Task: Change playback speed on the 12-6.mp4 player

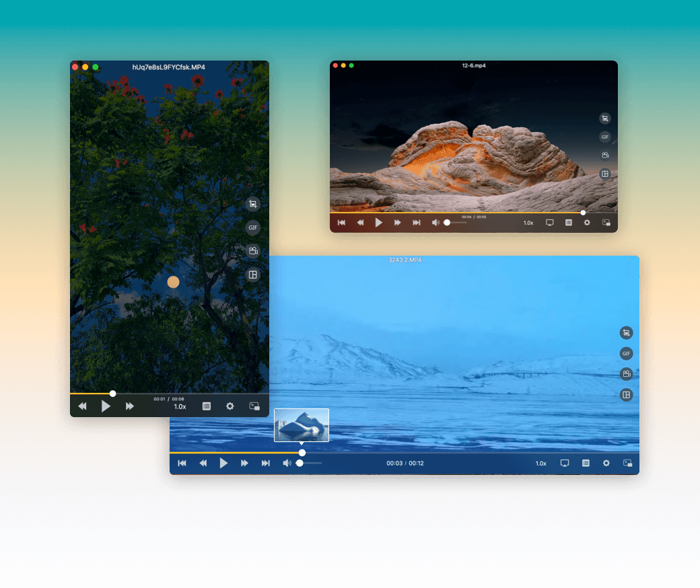Action: point(528,222)
